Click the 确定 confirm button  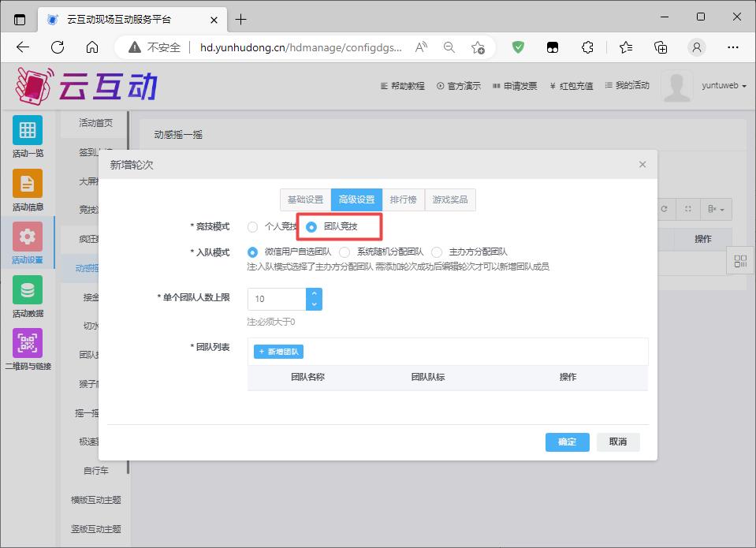tap(567, 442)
